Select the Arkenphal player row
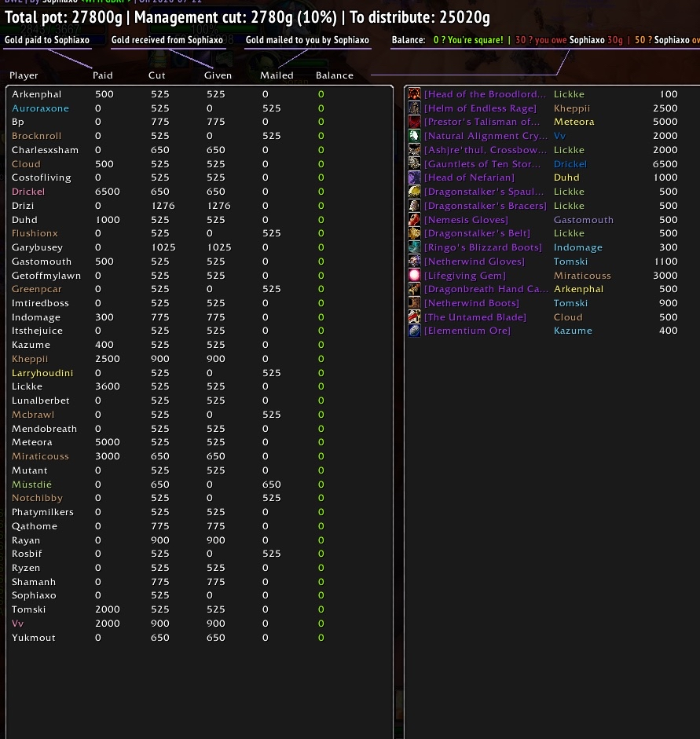The height and width of the screenshot is (739, 700). 200,94
